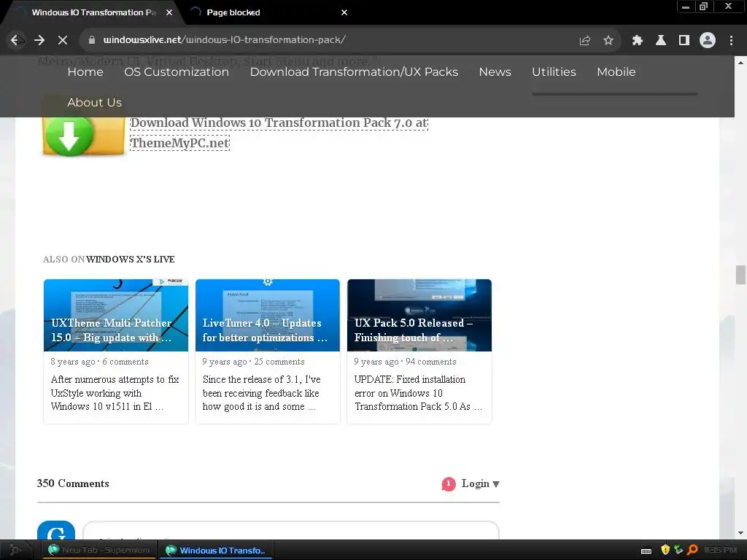Open the Mobile menu item
The image size is (747, 560).
616,72
